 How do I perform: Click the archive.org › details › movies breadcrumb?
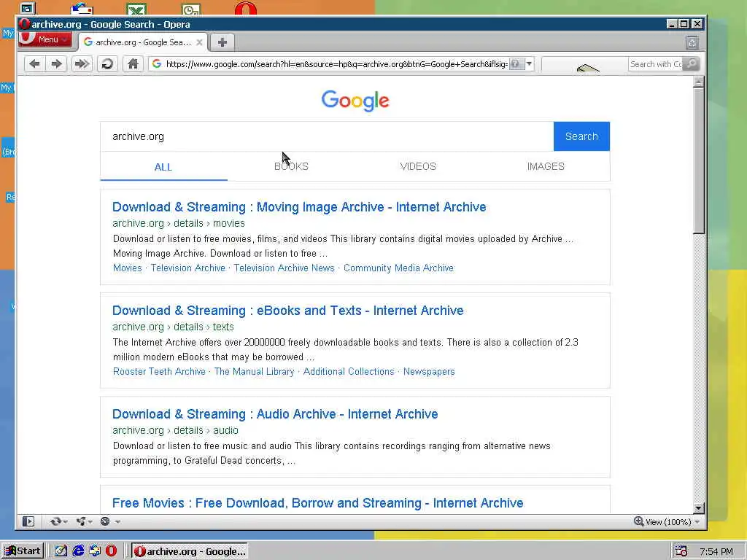(179, 223)
